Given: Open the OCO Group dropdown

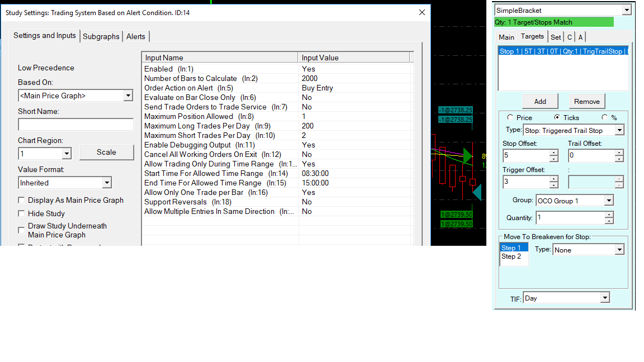Looking at the screenshot, I should click(x=609, y=201).
